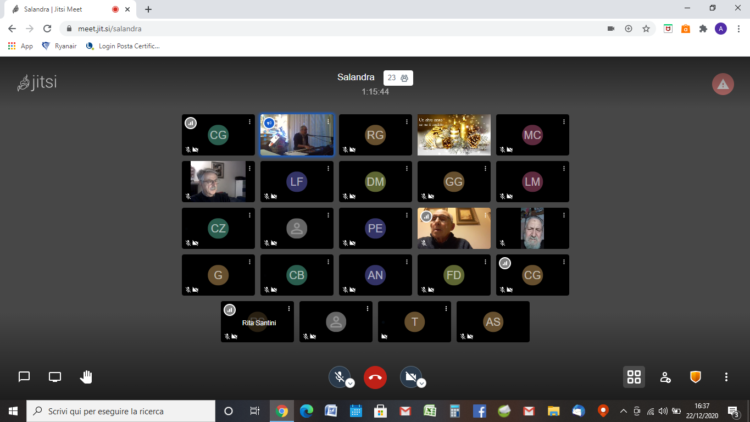Open options menu on PE participant tile
Image resolution: width=750 pixels, height=422 pixels.
(407, 215)
